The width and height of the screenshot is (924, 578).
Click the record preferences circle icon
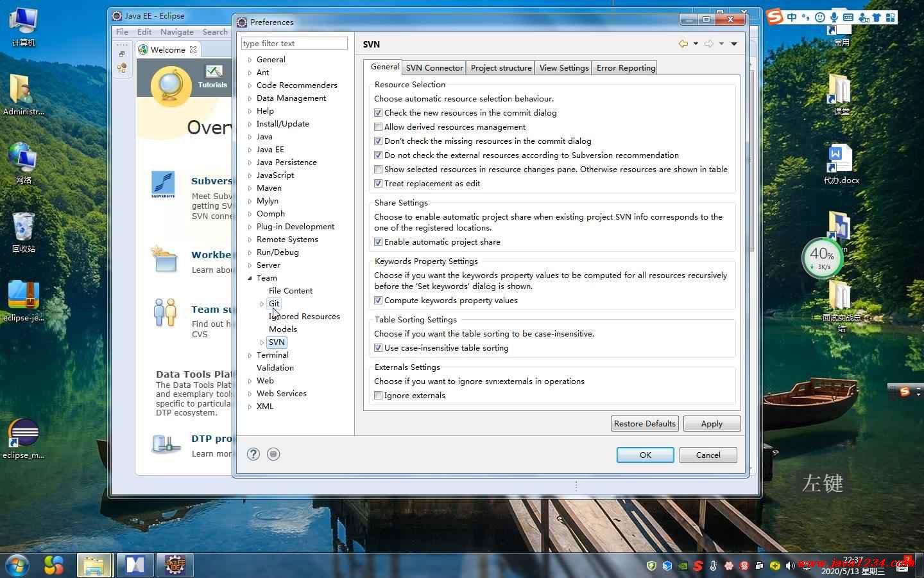tap(273, 454)
